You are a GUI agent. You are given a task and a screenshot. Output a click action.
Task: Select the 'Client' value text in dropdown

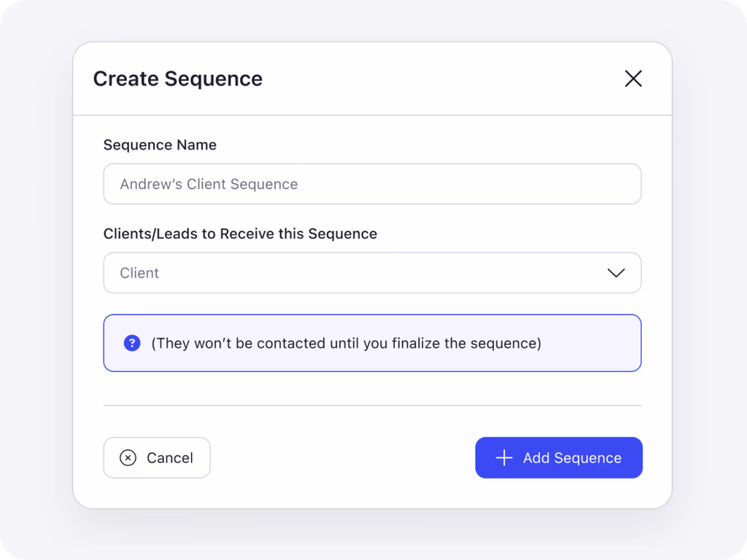pyautogui.click(x=139, y=273)
